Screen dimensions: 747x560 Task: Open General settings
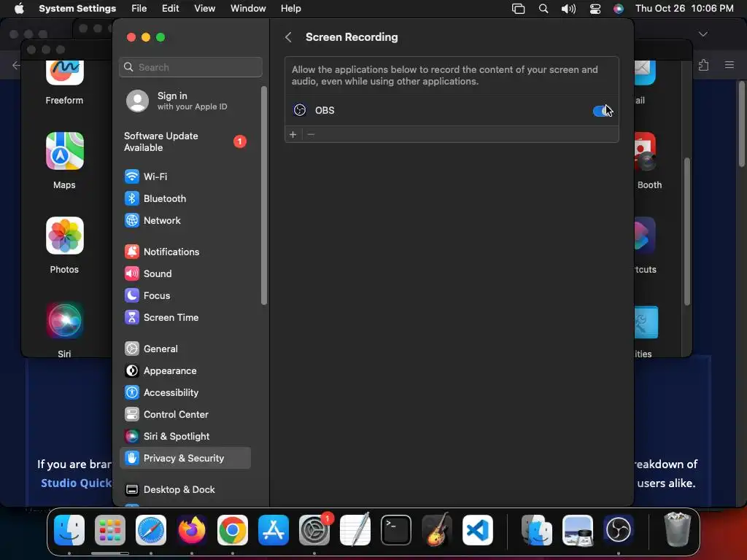[186, 349]
